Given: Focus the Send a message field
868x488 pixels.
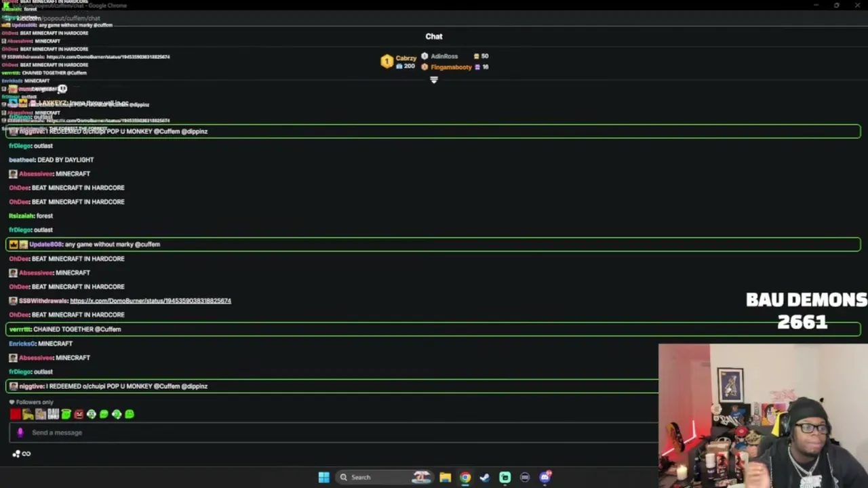Looking at the screenshot, I should coord(334,432).
